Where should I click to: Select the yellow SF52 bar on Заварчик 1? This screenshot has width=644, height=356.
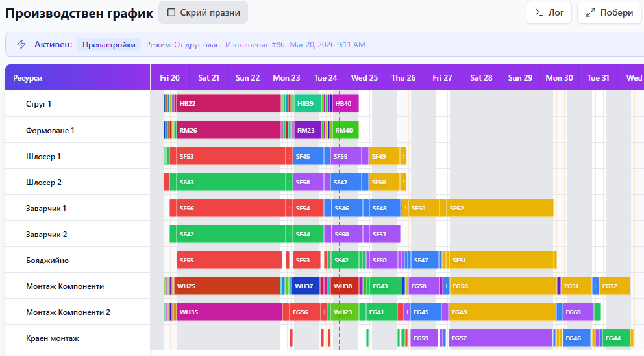click(500, 208)
